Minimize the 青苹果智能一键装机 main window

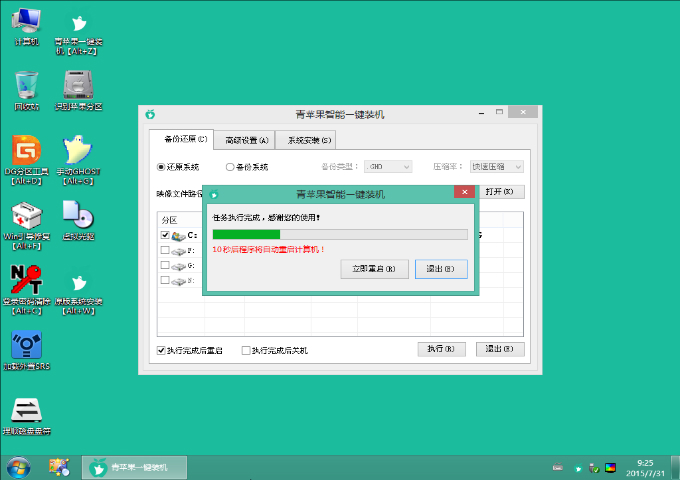click(481, 113)
